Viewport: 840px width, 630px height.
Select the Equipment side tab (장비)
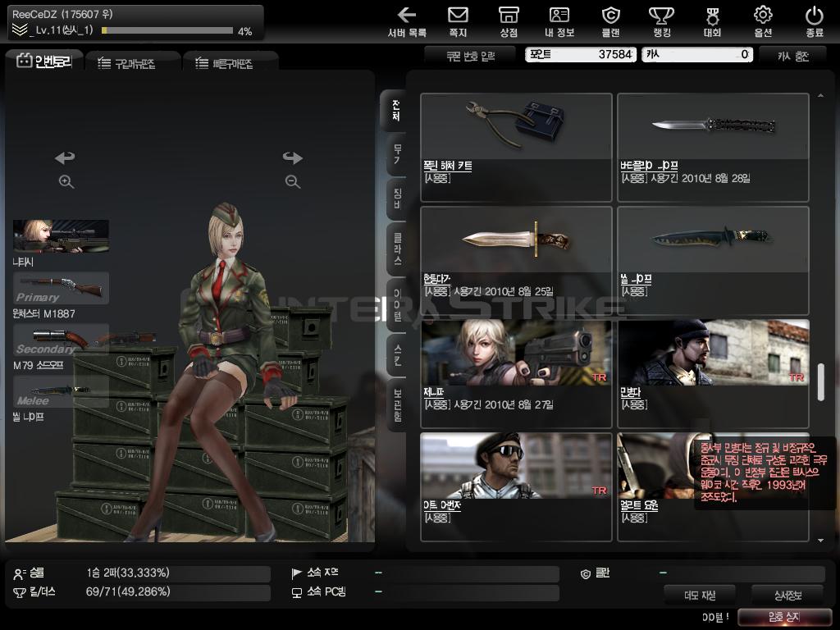[397, 199]
